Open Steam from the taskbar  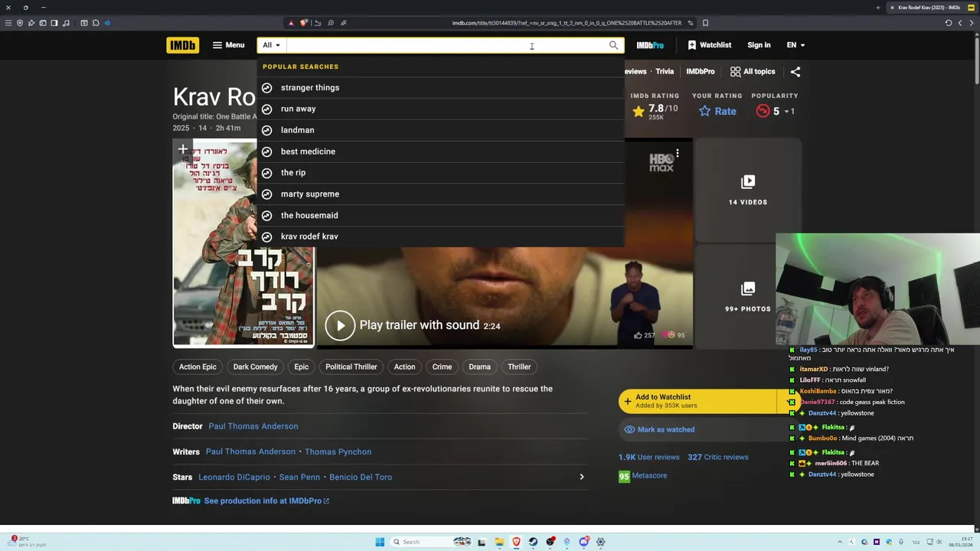[x=533, y=542]
